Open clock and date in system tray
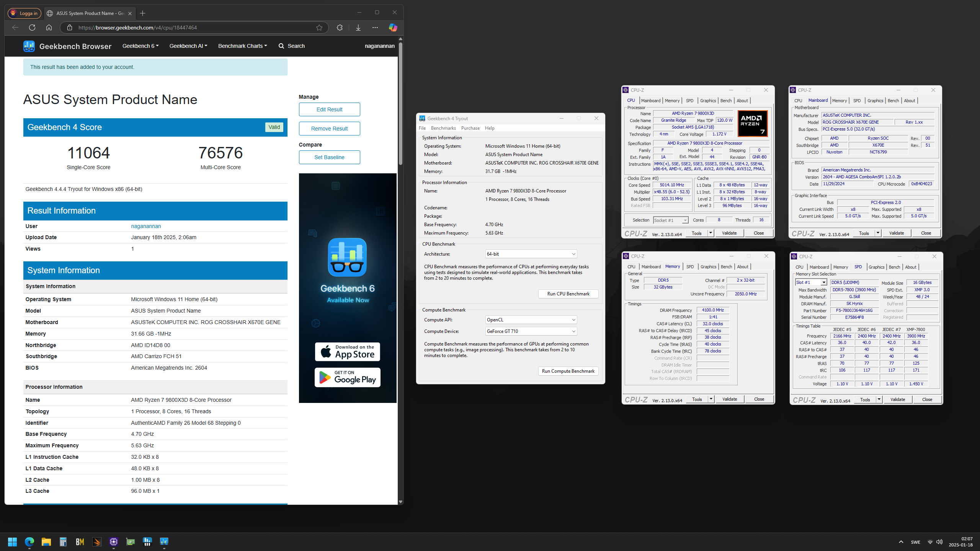 [961, 542]
